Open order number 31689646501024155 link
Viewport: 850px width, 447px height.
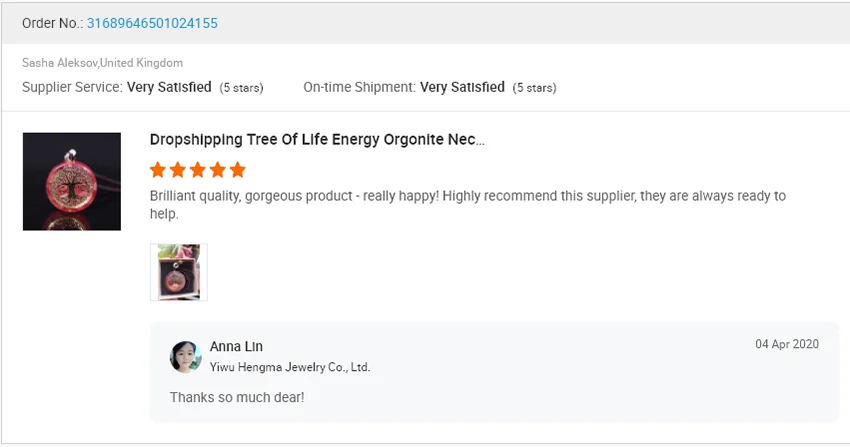tap(152, 23)
